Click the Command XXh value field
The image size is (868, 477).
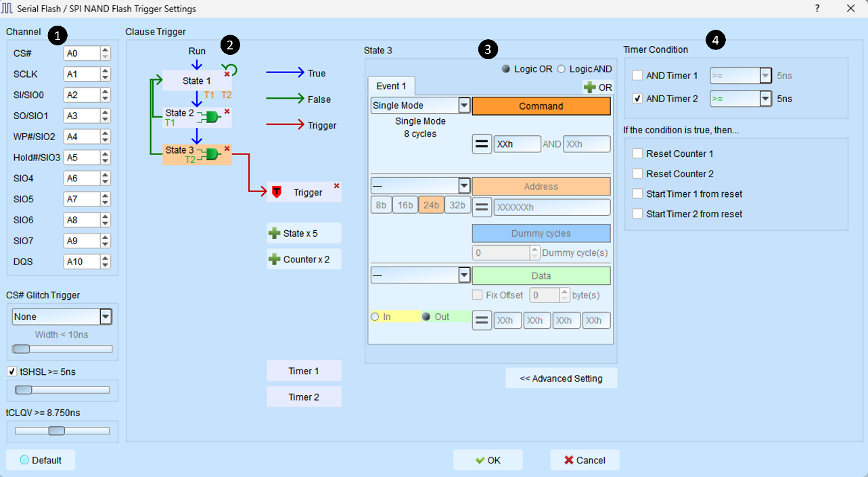coord(517,144)
